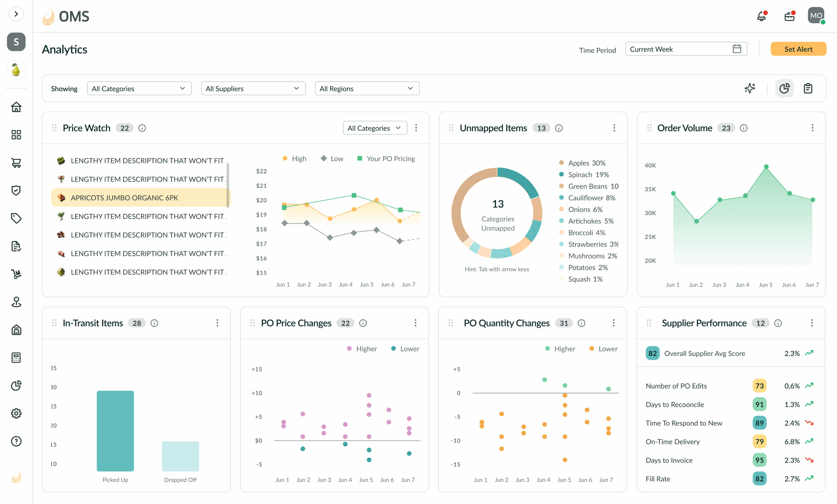The width and height of the screenshot is (837, 504).
Task: Click the Set Alert button
Action: click(798, 49)
